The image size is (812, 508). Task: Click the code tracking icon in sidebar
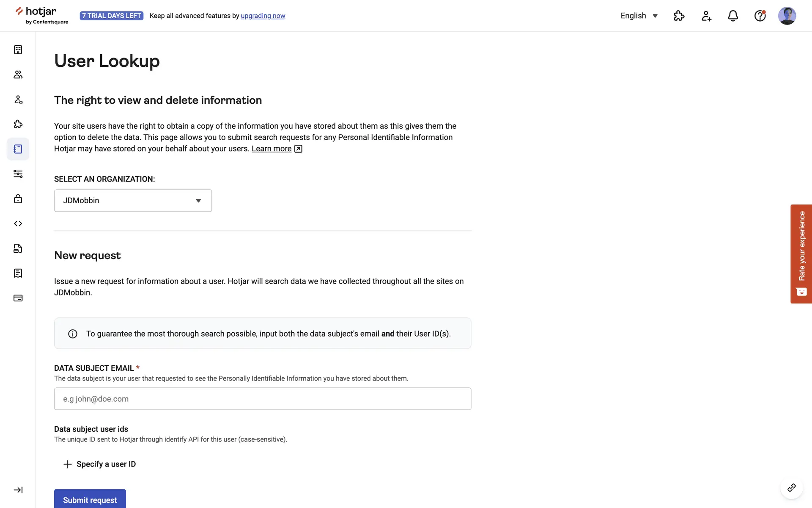pos(18,224)
